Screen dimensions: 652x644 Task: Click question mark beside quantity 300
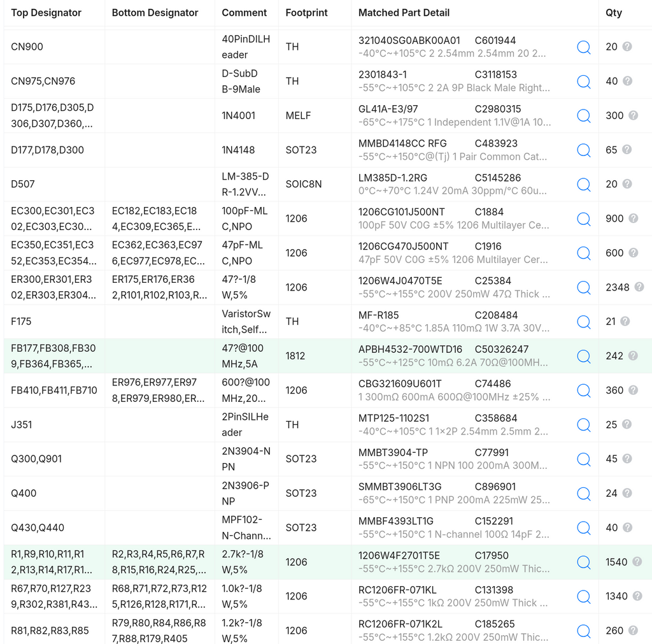(633, 115)
